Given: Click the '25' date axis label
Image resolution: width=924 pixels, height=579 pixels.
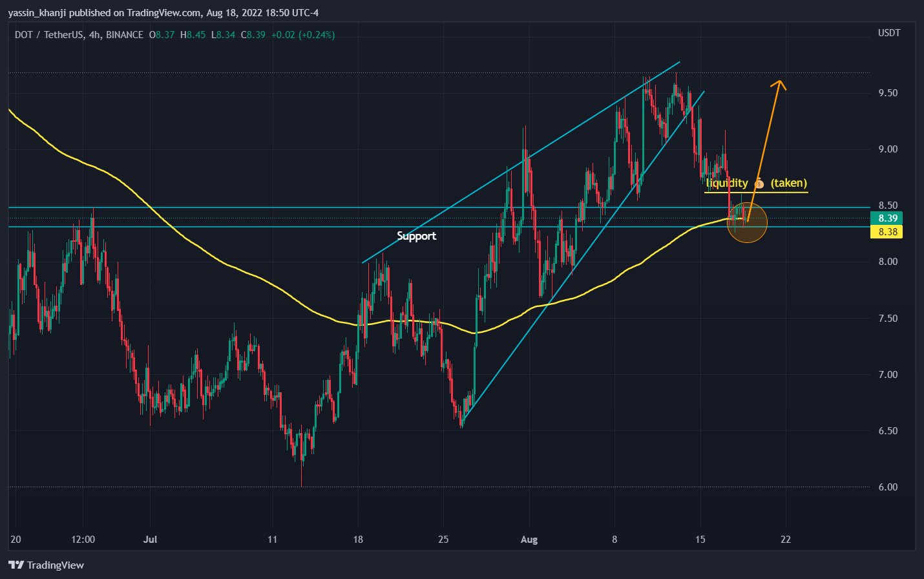Looking at the screenshot, I should [x=443, y=540].
